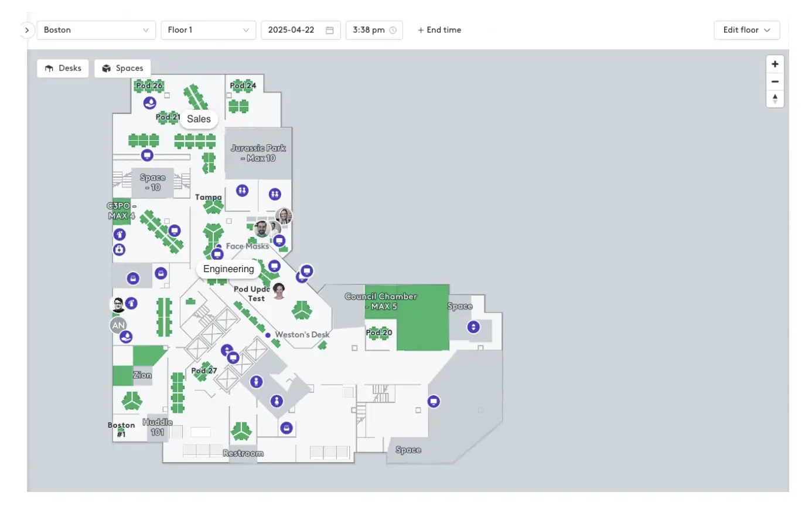Click the bearded man's avatar near Face Masks
The height and width of the screenshot is (509, 812).
261,229
